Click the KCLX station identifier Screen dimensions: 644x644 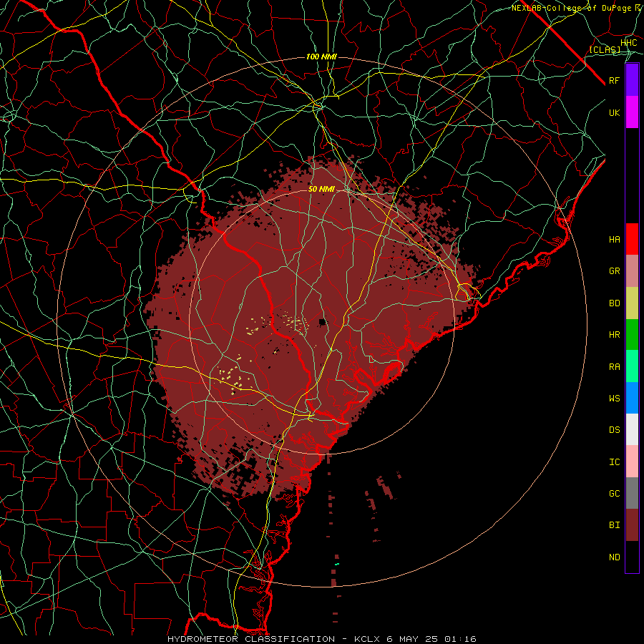click(367, 639)
